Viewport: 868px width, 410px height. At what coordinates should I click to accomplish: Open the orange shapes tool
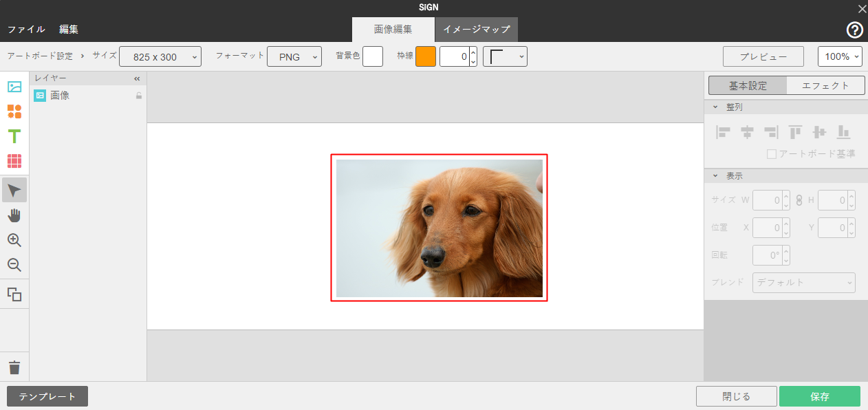pos(14,111)
